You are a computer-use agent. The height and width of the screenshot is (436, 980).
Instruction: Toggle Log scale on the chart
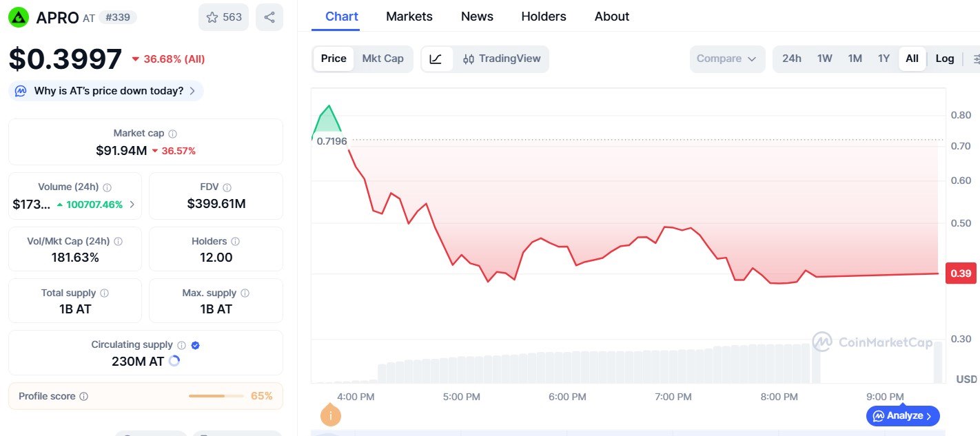(945, 59)
